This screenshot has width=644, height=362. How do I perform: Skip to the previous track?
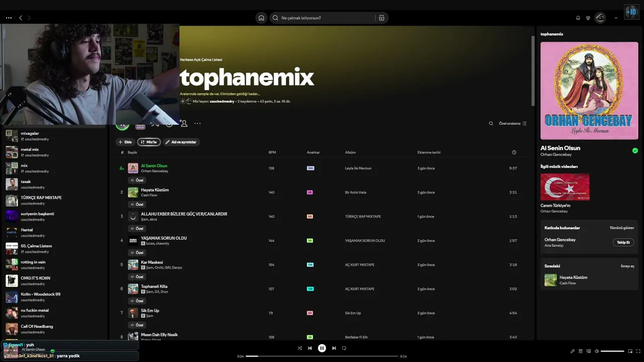coord(310,348)
